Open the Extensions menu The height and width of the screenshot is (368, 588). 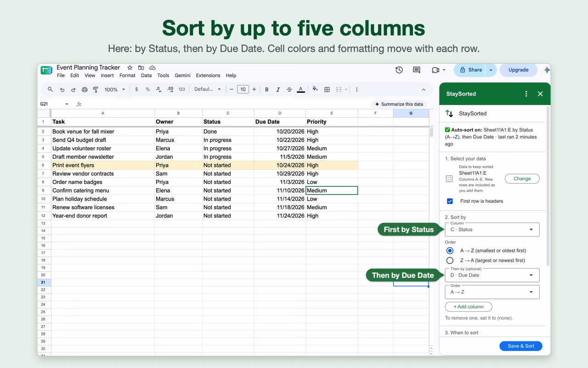click(208, 75)
